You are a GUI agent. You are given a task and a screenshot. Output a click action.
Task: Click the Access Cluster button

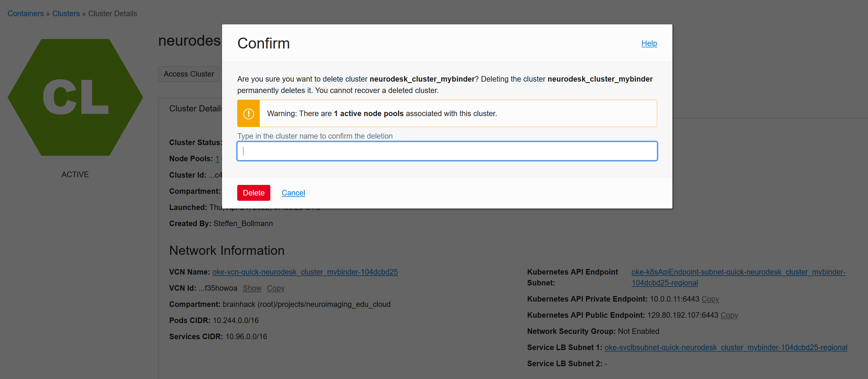pos(189,74)
